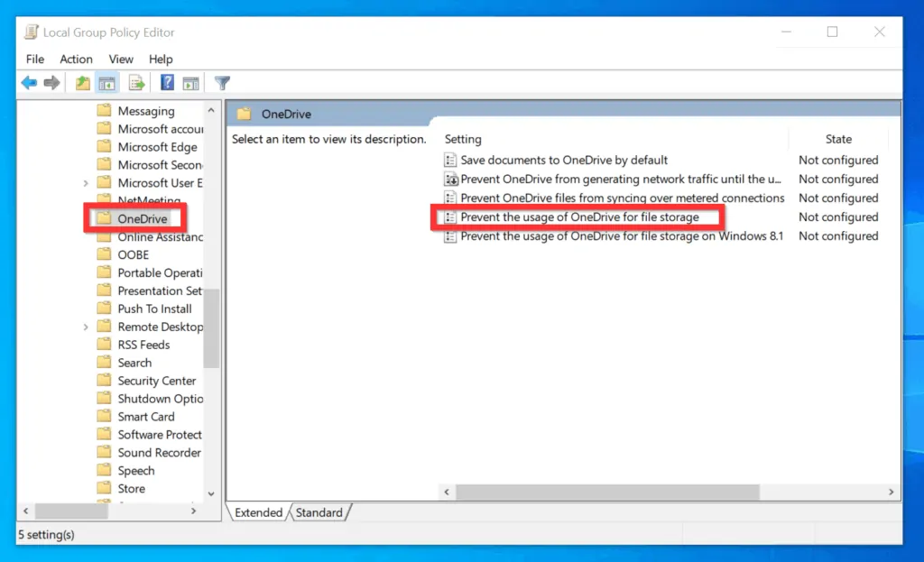The width and height of the screenshot is (924, 562).
Task: Expand the Microsoft User Experience node
Action: pos(85,182)
